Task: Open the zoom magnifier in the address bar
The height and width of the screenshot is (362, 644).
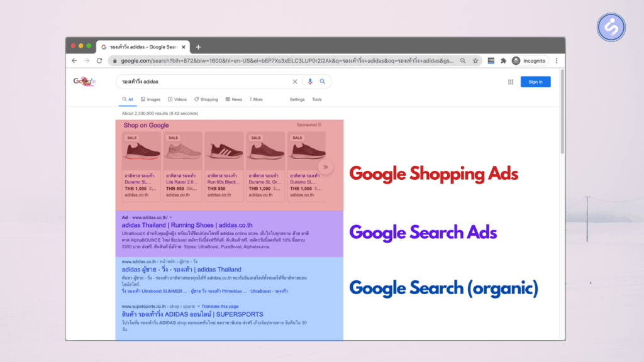Action: [x=463, y=61]
